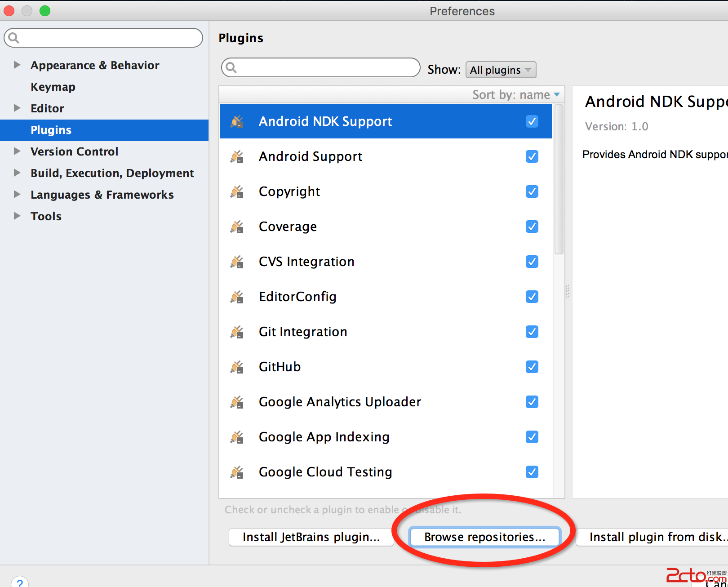728x587 pixels.
Task: Disable the Android Support plugin checkbox
Action: pos(532,156)
